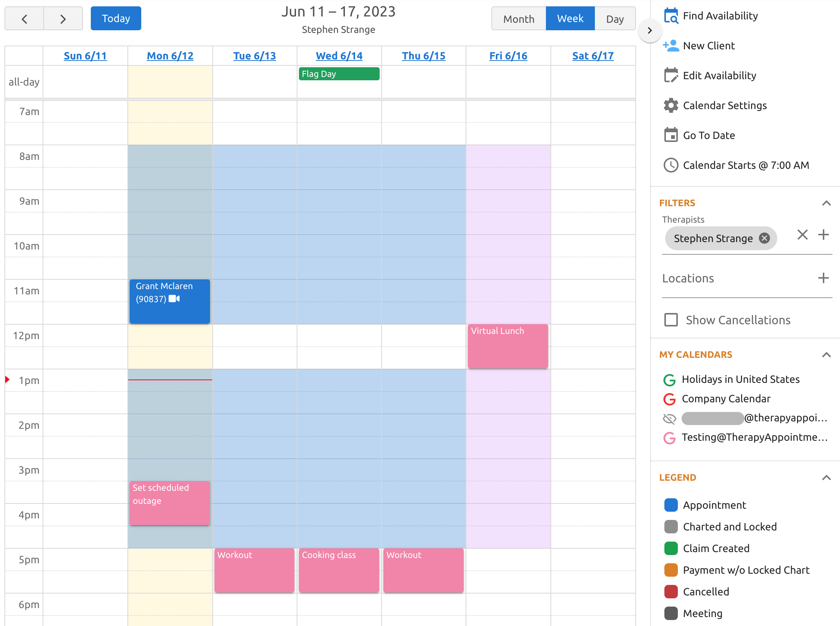Viewport: 840px width, 626px height.
Task: Click the orange Payment w/o Locked Chart swatch
Action: 671,570
